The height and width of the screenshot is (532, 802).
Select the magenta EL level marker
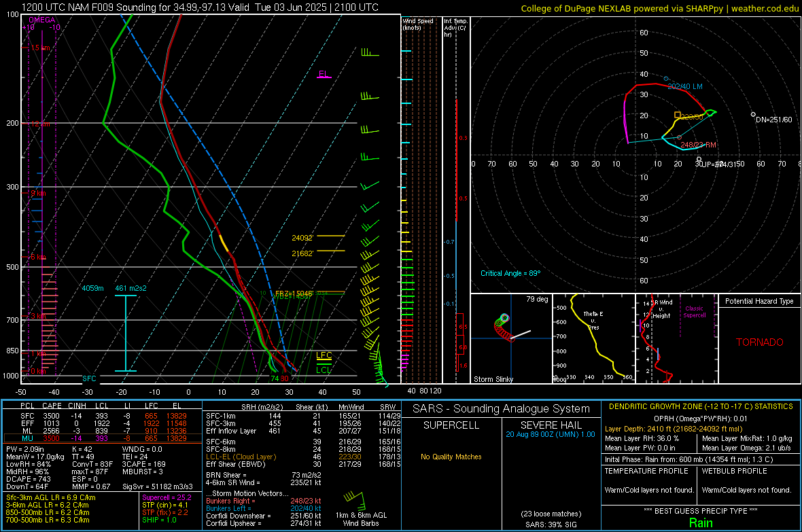coord(324,74)
